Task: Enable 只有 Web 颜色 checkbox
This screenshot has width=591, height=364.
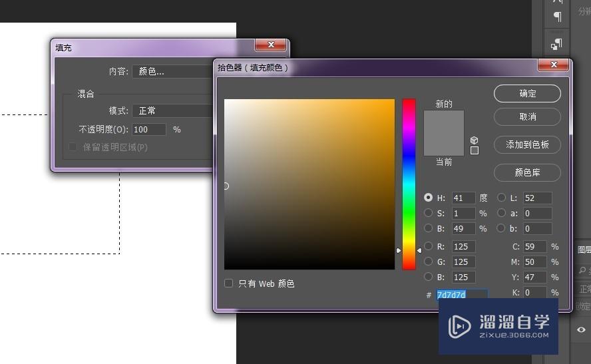Action: pos(228,283)
